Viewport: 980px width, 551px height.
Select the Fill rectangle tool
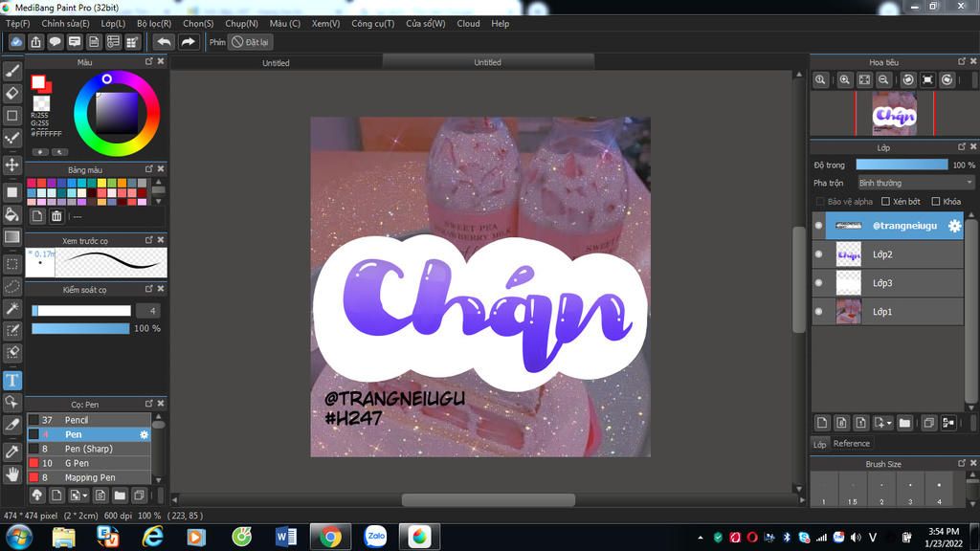11,191
